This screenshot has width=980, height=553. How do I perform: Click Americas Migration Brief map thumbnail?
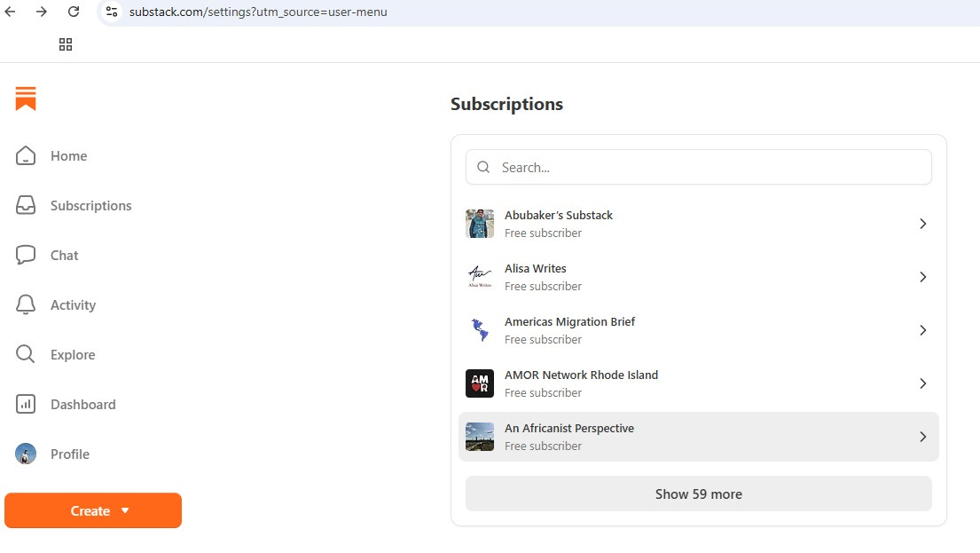(480, 329)
